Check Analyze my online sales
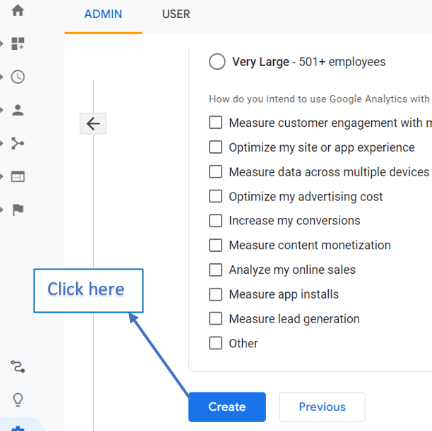 point(215,270)
